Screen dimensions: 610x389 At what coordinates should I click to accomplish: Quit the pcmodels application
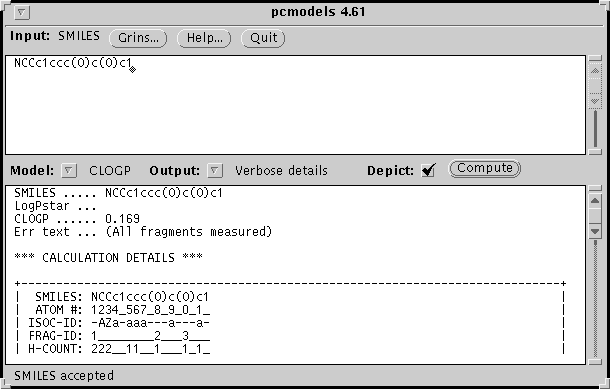click(263, 38)
